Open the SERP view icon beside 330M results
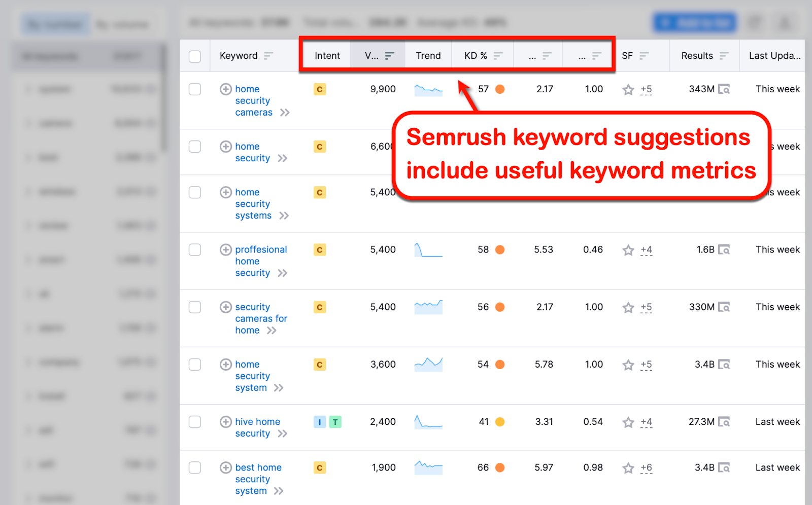Viewport: 812px width, 505px height. point(724,307)
